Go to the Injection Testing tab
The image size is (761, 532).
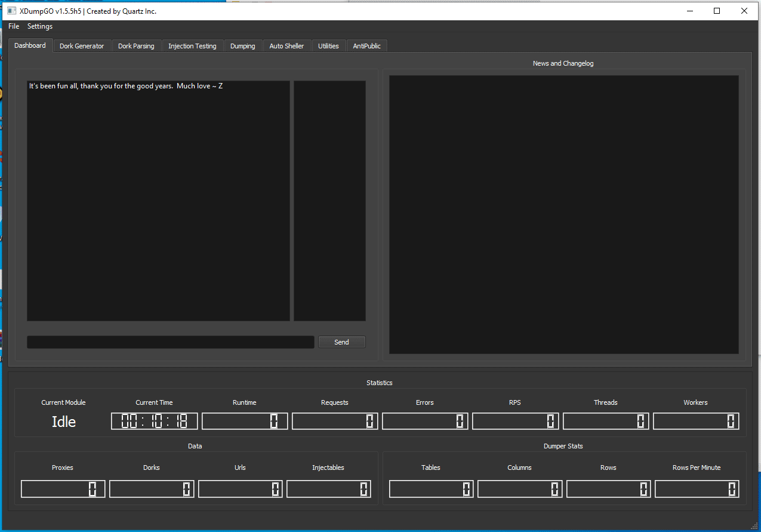pyautogui.click(x=192, y=46)
